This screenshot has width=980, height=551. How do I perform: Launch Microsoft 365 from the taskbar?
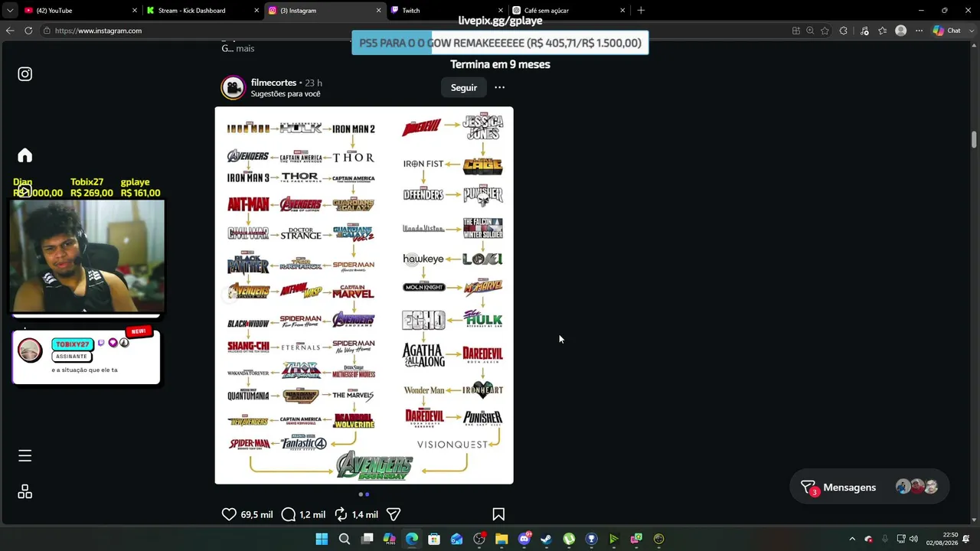389,539
